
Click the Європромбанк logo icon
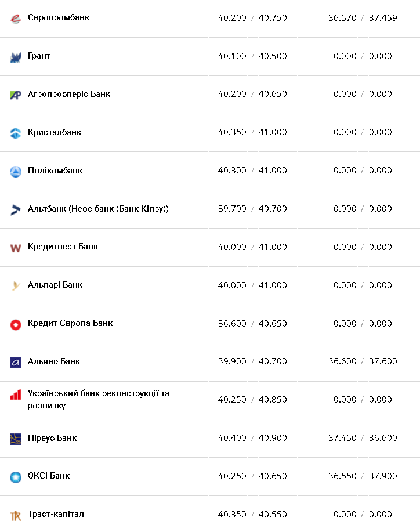tap(16, 19)
